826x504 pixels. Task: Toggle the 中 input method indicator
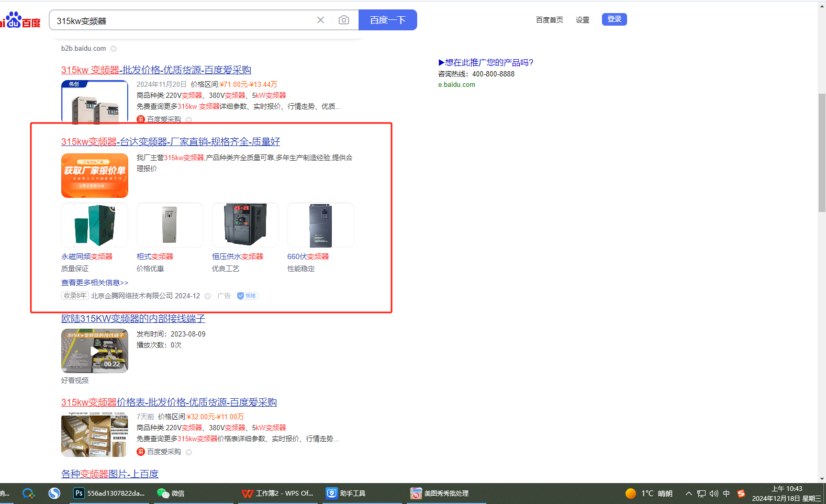(727, 494)
